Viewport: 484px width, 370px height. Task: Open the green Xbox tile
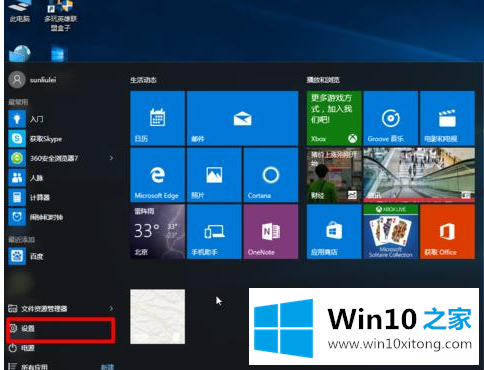tap(334, 118)
